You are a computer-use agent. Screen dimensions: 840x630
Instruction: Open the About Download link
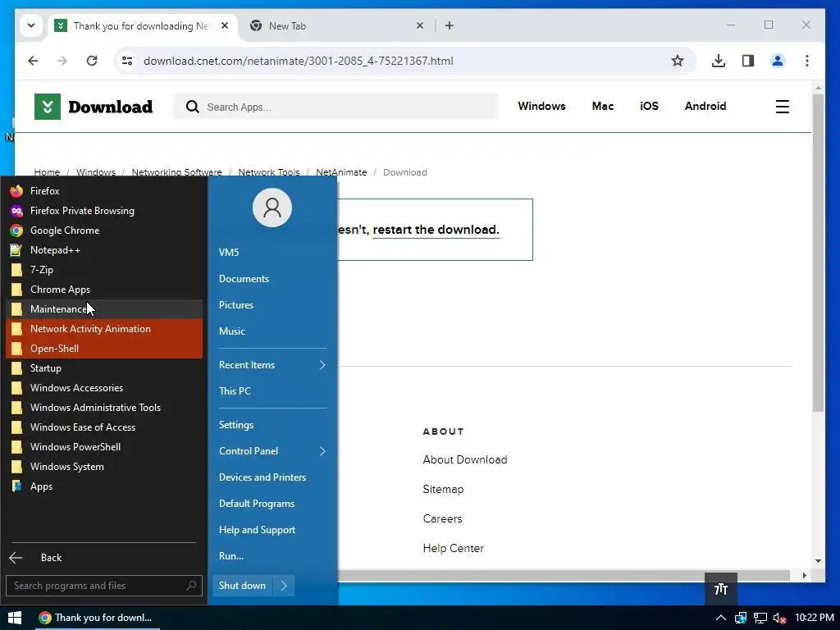(465, 459)
